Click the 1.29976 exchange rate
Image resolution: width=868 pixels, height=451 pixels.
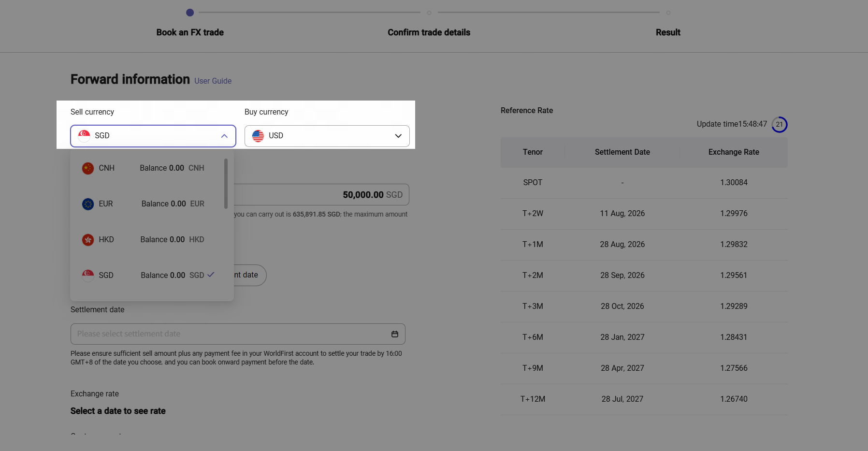734,214
